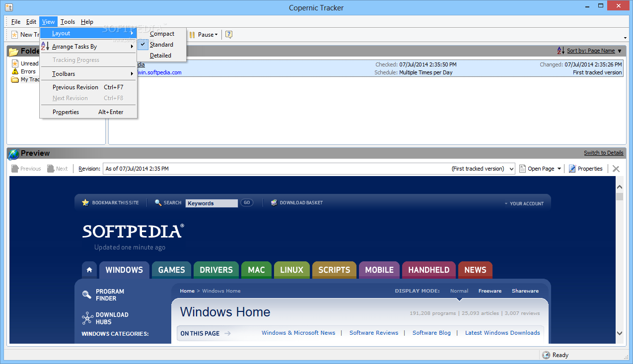Open the Revision combo box

coord(309,169)
